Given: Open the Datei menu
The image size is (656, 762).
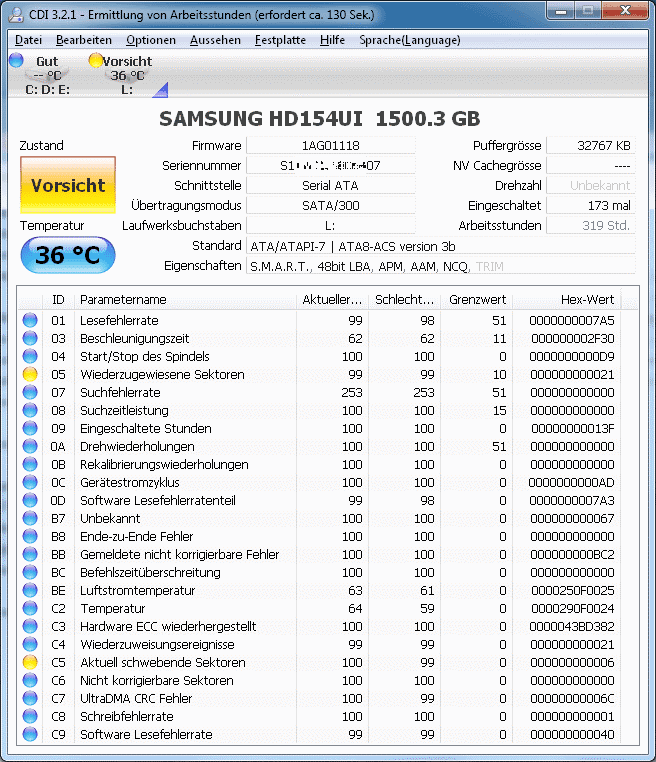Looking at the screenshot, I should pyautogui.click(x=28, y=40).
